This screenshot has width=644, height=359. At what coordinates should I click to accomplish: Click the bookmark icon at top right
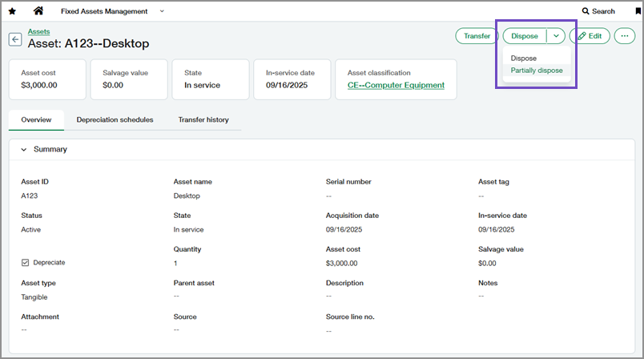tap(638, 11)
